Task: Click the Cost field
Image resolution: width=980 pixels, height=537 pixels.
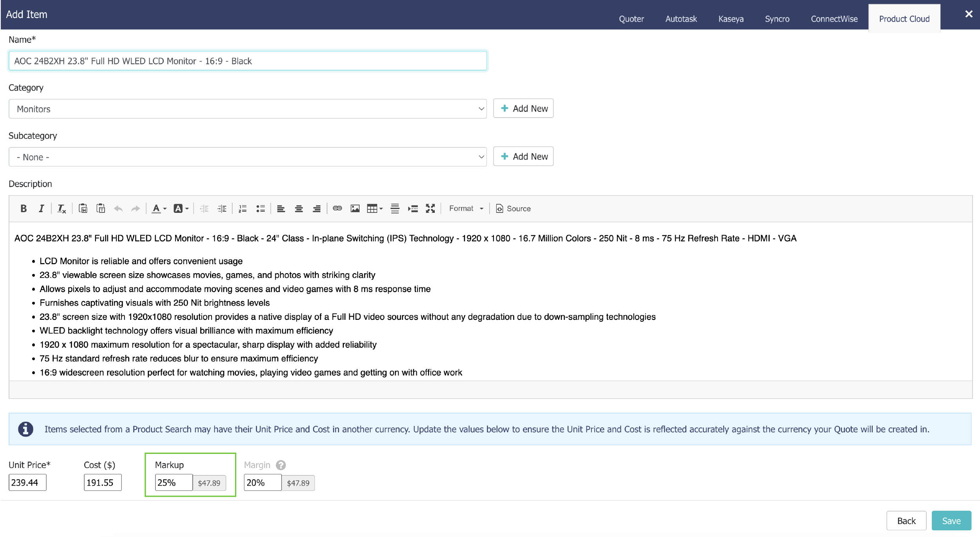Action: point(103,483)
